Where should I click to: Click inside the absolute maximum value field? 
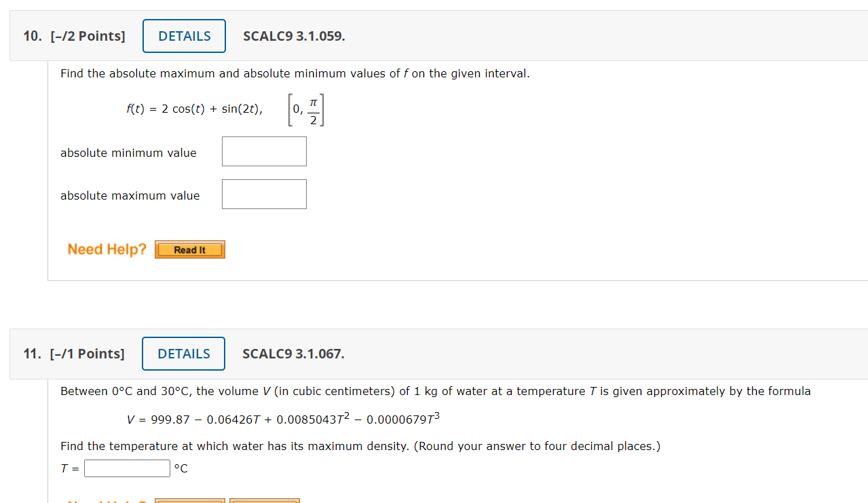pos(264,193)
